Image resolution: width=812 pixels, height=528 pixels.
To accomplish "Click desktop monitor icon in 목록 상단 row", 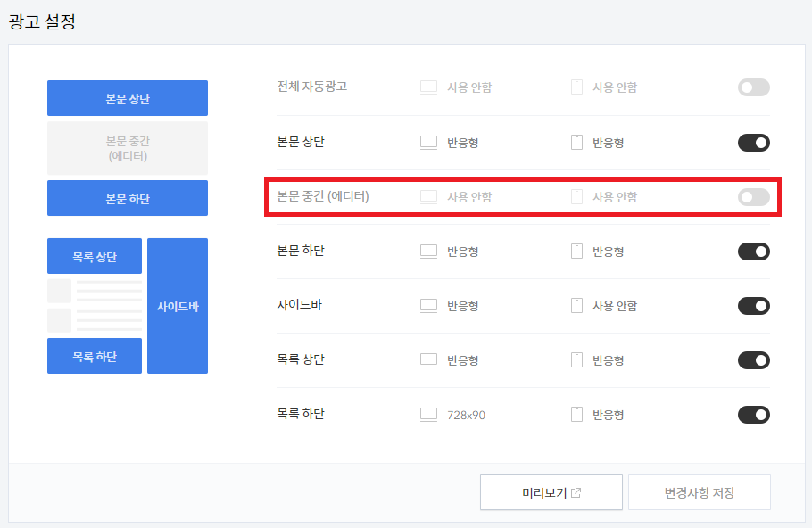I will coord(428,359).
